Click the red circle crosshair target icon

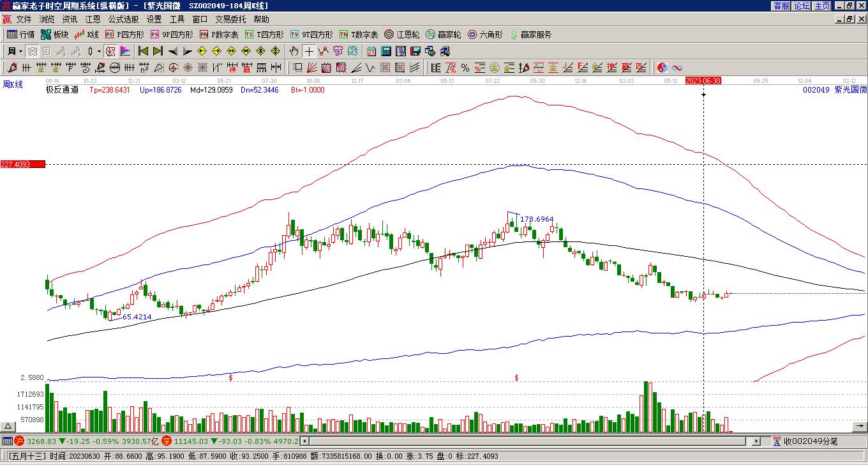point(174,68)
